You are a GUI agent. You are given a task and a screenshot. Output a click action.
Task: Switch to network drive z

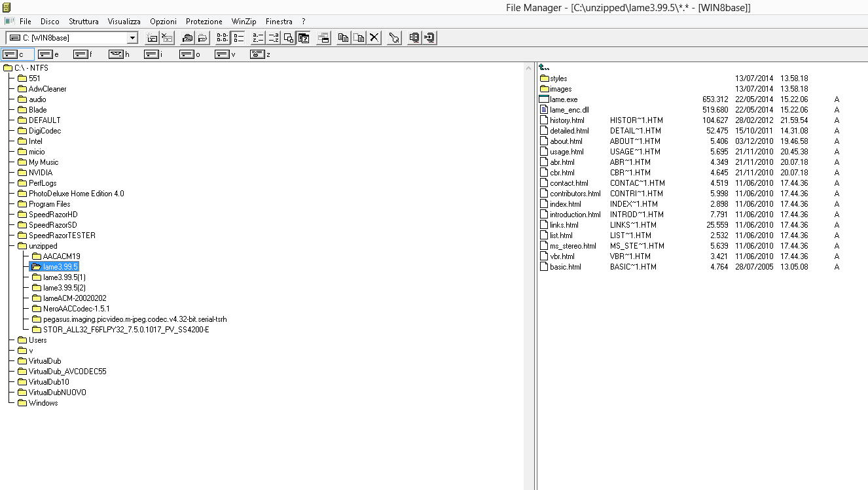(x=261, y=54)
